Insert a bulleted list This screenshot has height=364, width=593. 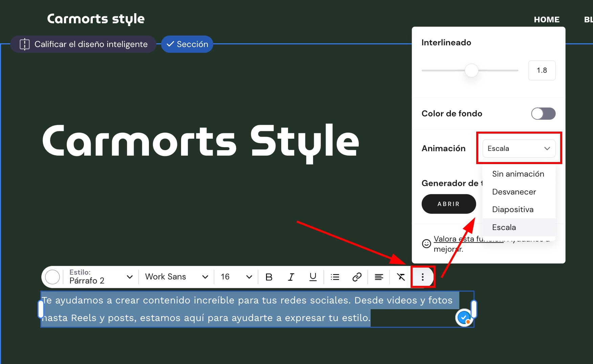(x=335, y=277)
